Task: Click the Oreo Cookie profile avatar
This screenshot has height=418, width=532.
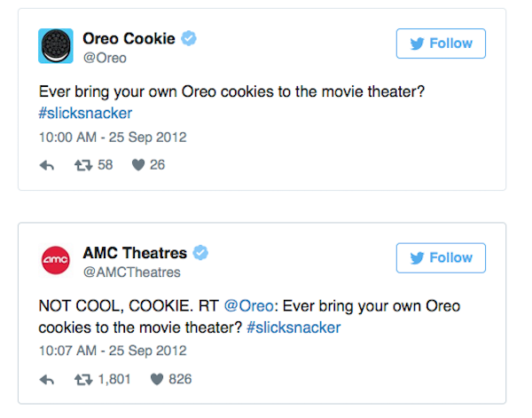Action: point(56,46)
